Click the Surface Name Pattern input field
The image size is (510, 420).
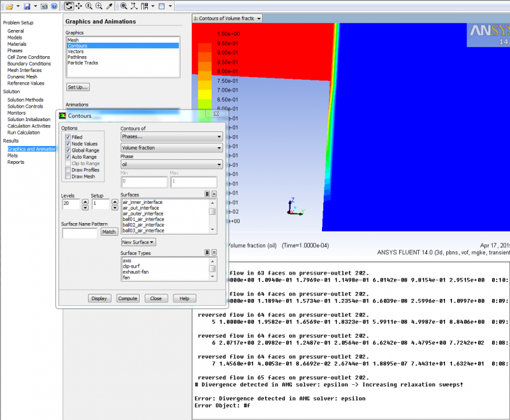click(80, 233)
